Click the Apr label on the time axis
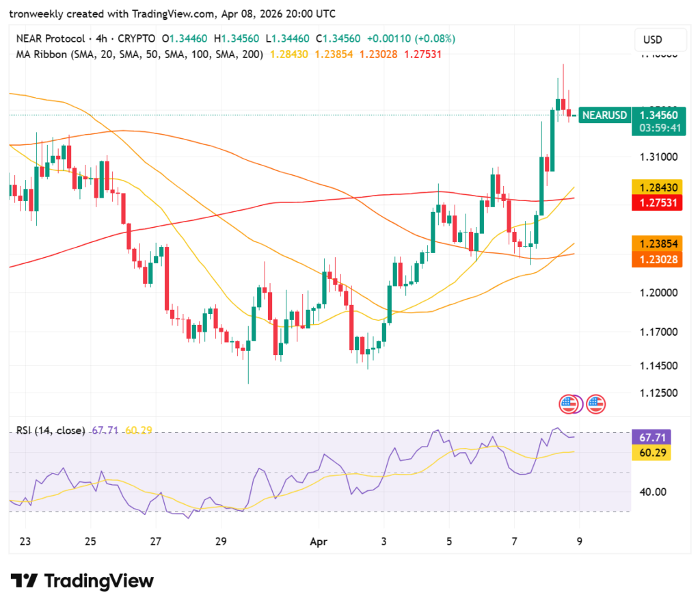 tap(318, 541)
